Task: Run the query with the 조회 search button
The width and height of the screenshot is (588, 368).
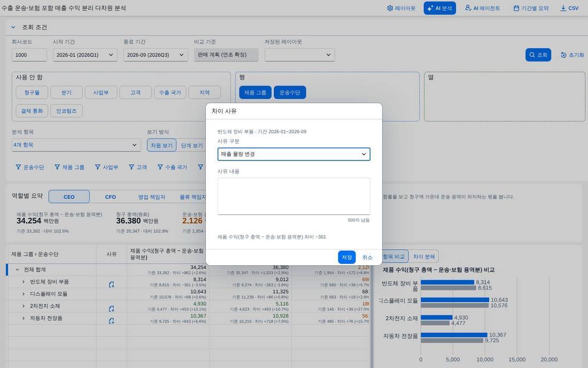Action: point(538,55)
